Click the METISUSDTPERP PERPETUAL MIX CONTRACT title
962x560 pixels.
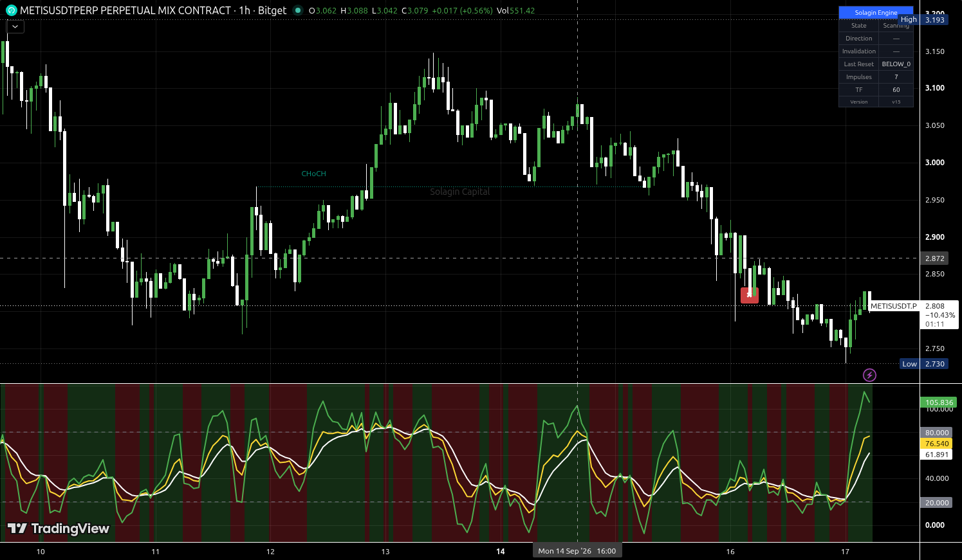pos(125,10)
